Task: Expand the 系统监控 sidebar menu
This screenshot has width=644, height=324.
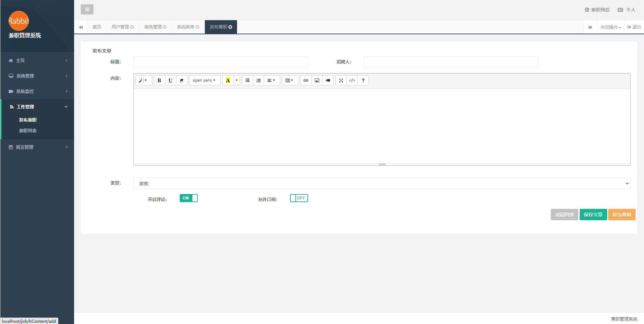Action: tap(37, 91)
